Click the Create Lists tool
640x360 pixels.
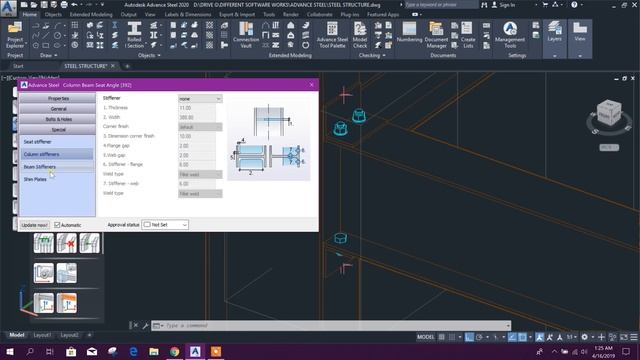[x=468, y=35]
